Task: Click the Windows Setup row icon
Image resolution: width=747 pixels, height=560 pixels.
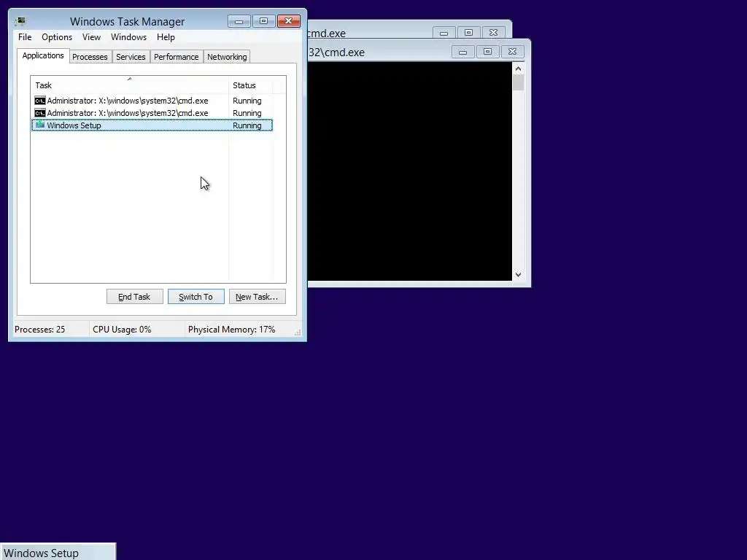Action: (x=40, y=125)
